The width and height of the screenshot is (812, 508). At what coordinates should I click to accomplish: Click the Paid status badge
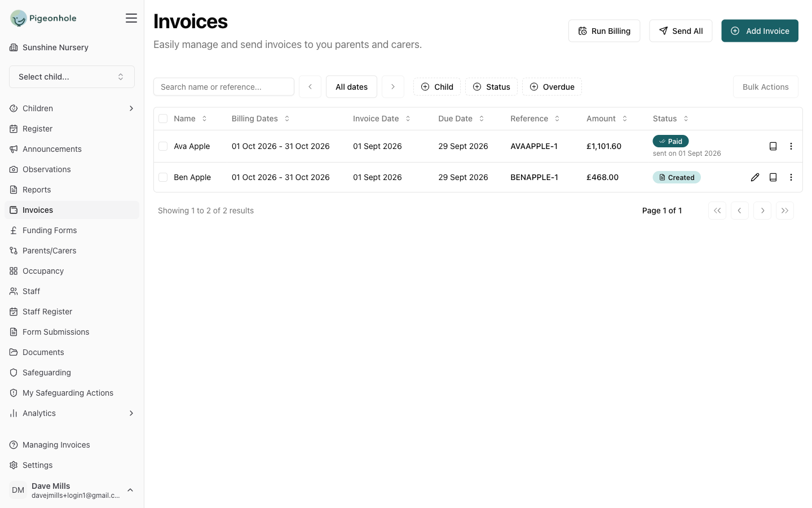[x=670, y=141]
